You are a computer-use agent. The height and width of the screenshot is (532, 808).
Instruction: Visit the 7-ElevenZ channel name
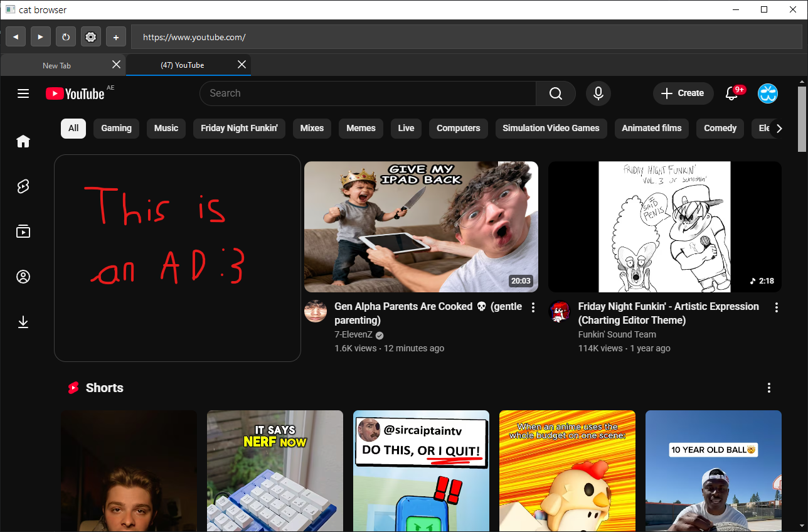tap(353, 335)
